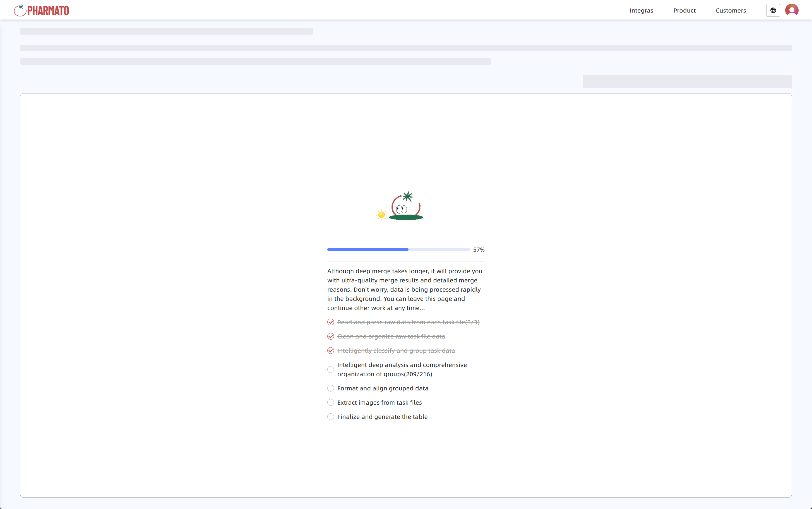The height and width of the screenshot is (509, 812).
Task: Click the merge progress bar
Action: 398,249
